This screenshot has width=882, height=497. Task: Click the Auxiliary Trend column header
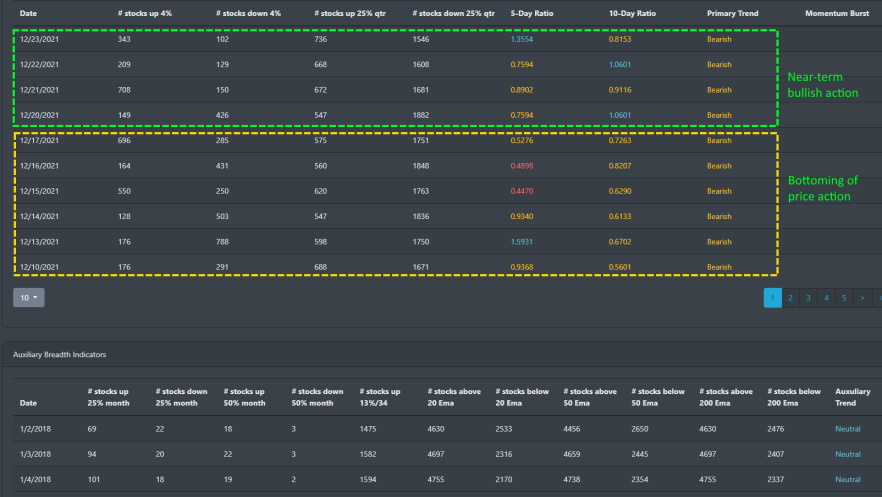[853, 397]
